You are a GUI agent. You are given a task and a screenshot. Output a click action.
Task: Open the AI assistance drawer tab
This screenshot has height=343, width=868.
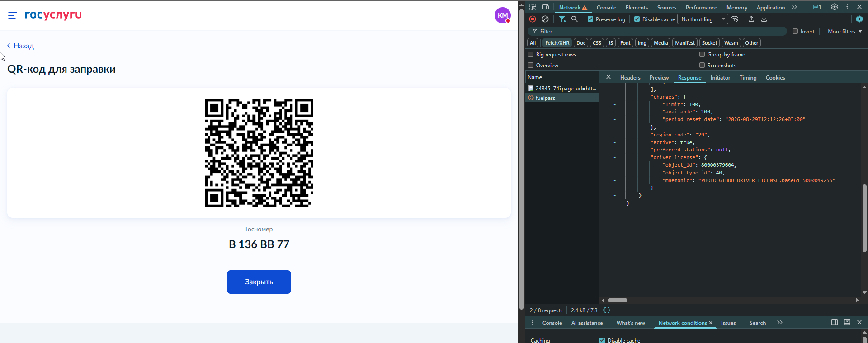click(x=587, y=323)
